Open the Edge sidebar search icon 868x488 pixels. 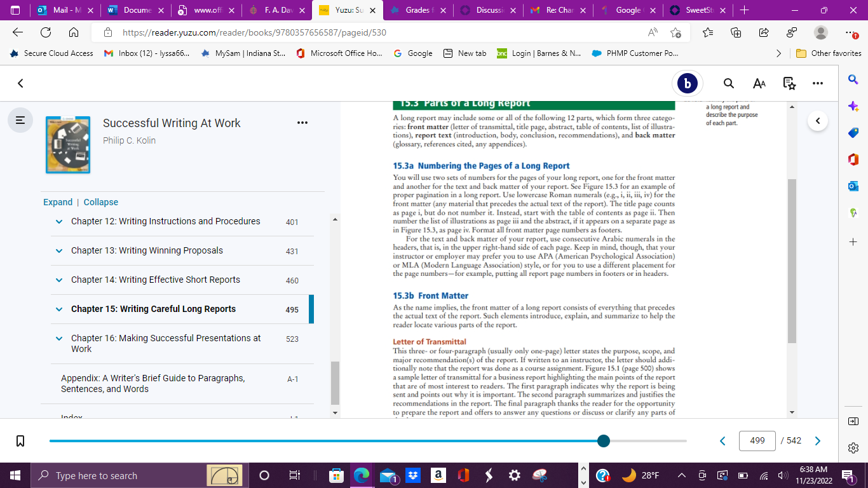click(853, 79)
